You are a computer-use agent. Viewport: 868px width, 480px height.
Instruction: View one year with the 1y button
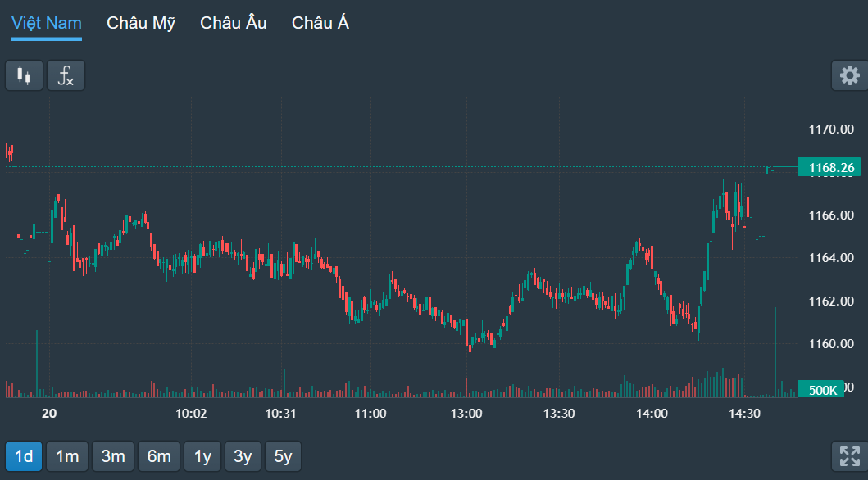point(202,456)
